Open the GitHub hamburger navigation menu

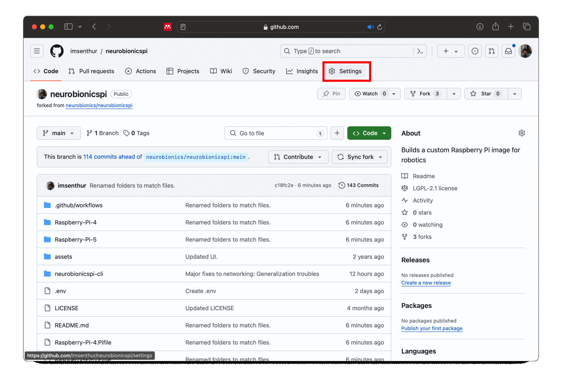point(37,51)
